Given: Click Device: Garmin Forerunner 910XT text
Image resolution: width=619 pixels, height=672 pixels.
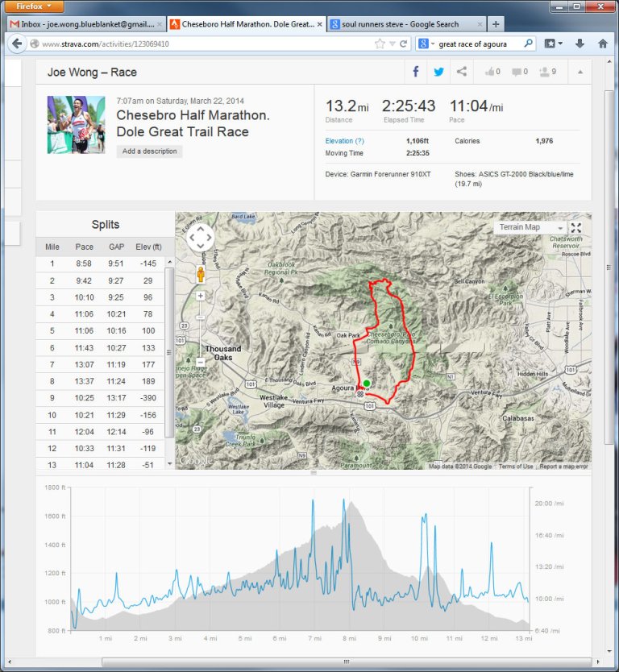Looking at the screenshot, I should 378,174.
